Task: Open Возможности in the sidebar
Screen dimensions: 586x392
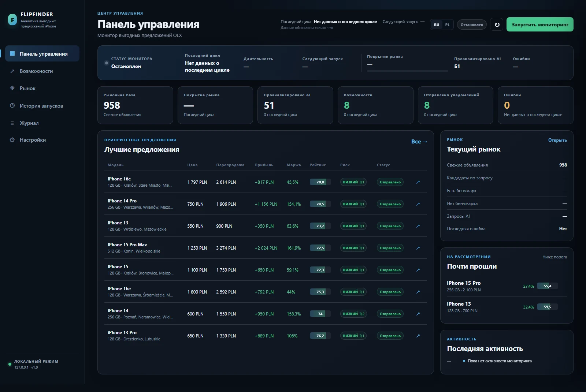Action: tap(42, 71)
